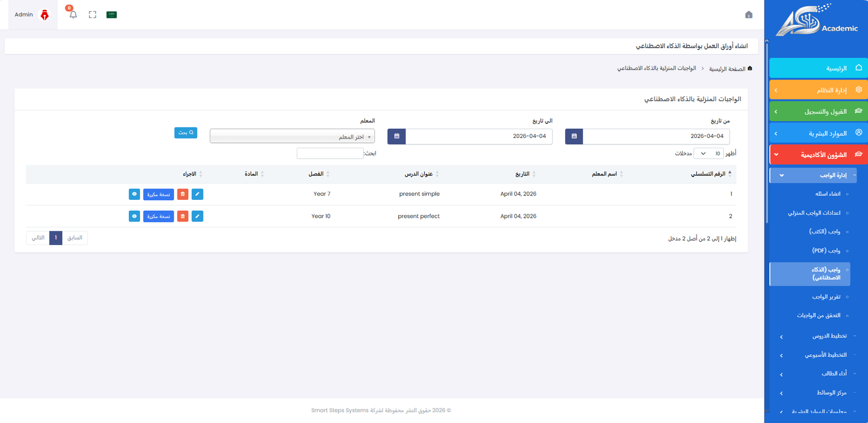Duplicate the present simple row using نسخة مكررة
Image resolution: width=868 pixels, height=423 pixels.
tap(158, 194)
